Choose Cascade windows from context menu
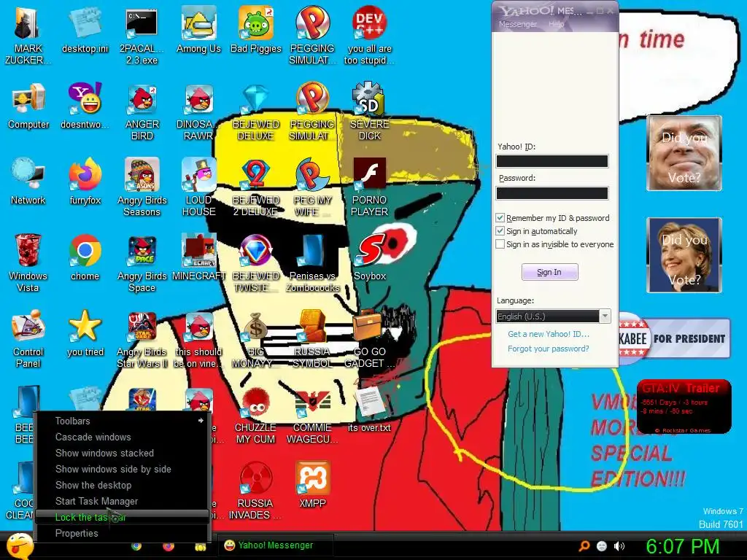 click(x=123, y=437)
